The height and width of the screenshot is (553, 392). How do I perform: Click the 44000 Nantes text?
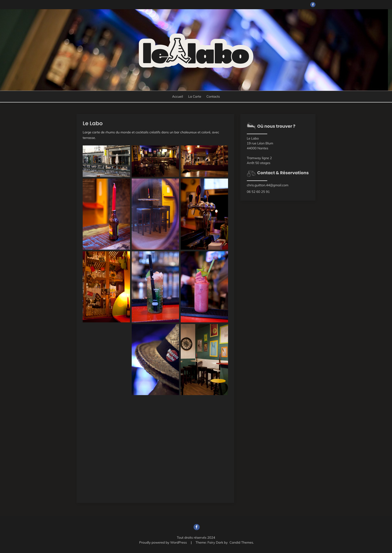[257, 148]
